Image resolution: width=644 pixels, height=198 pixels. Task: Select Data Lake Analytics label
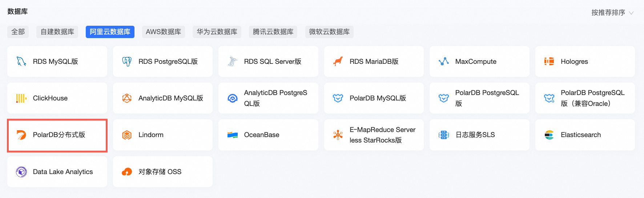(63, 172)
